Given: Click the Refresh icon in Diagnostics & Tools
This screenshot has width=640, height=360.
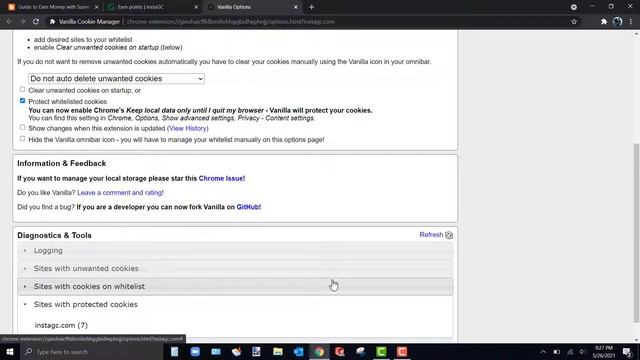Looking at the screenshot, I should 449,235.
